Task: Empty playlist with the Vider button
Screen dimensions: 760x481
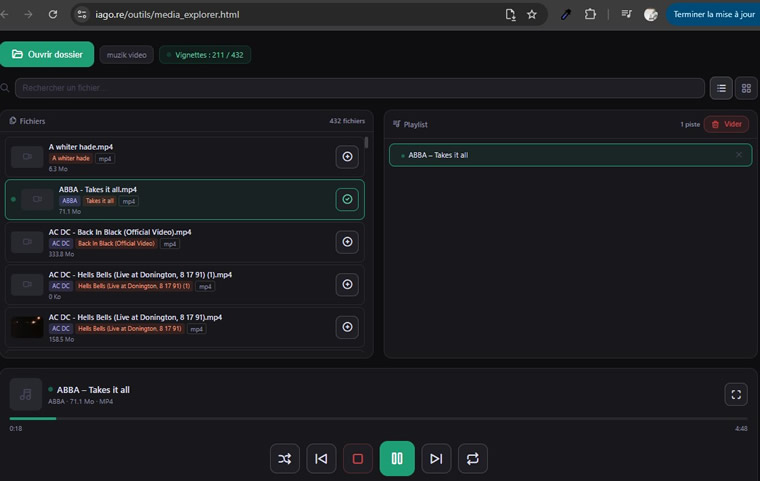Action: click(x=726, y=124)
